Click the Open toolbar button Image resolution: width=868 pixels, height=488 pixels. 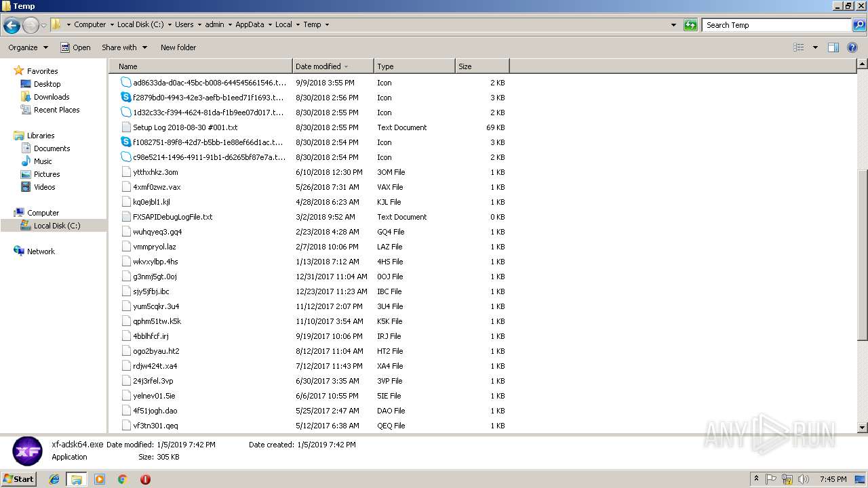pyautogui.click(x=75, y=47)
